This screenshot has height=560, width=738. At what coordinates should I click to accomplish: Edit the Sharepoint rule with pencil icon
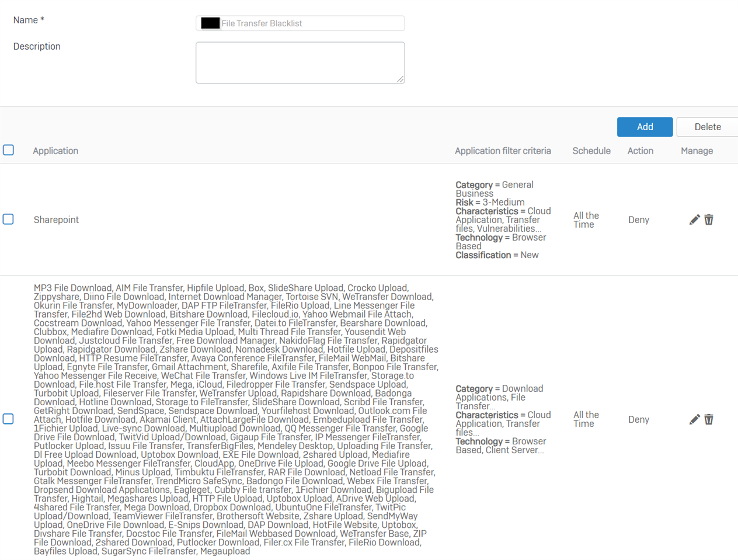pos(694,220)
